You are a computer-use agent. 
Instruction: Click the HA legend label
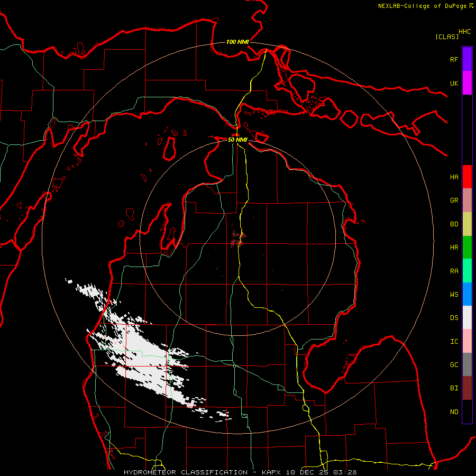pyautogui.click(x=454, y=177)
